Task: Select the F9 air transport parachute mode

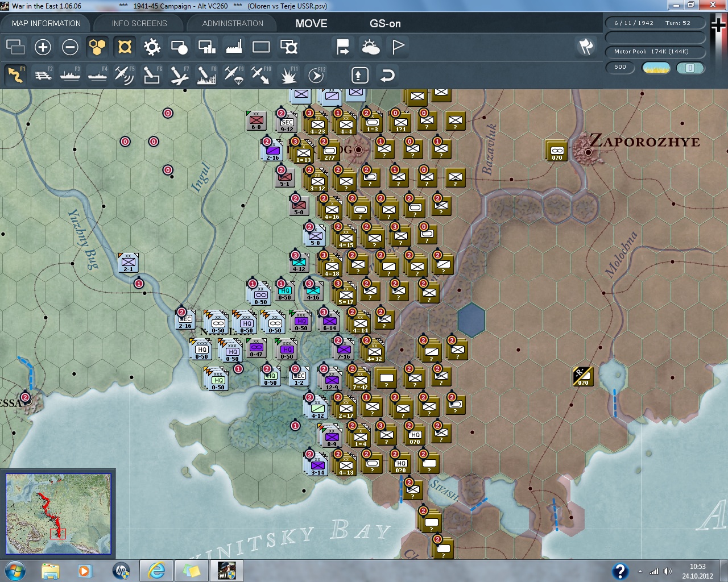Action: click(x=233, y=75)
